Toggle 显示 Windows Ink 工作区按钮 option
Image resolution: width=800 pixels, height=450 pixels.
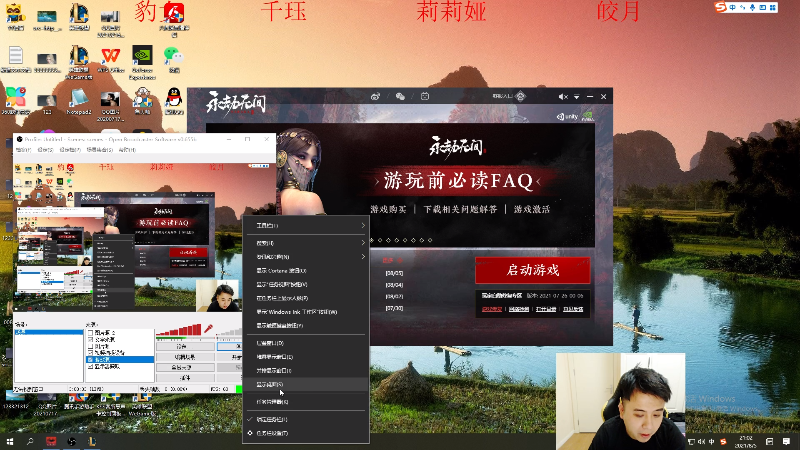pos(306,312)
